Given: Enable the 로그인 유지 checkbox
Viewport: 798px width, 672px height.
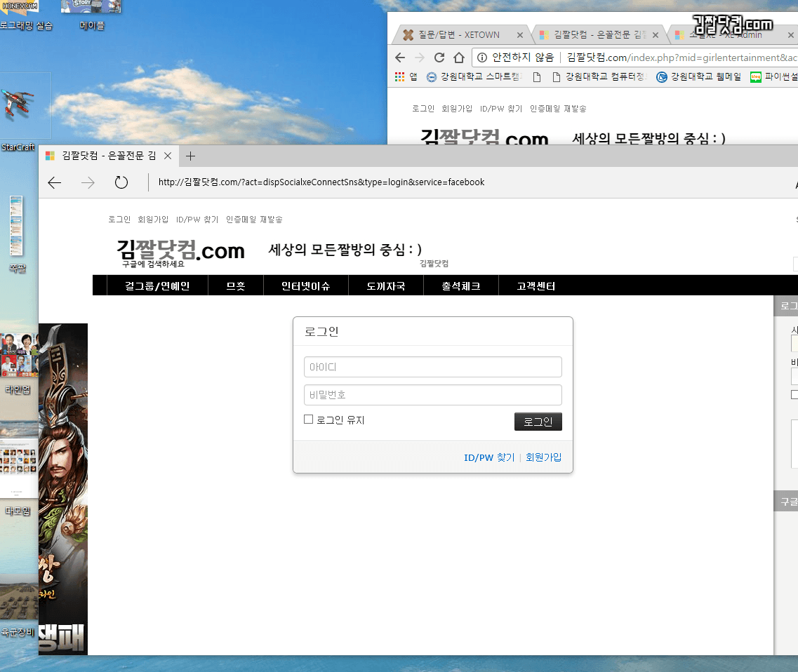Looking at the screenshot, I should (x=308, y=419).
